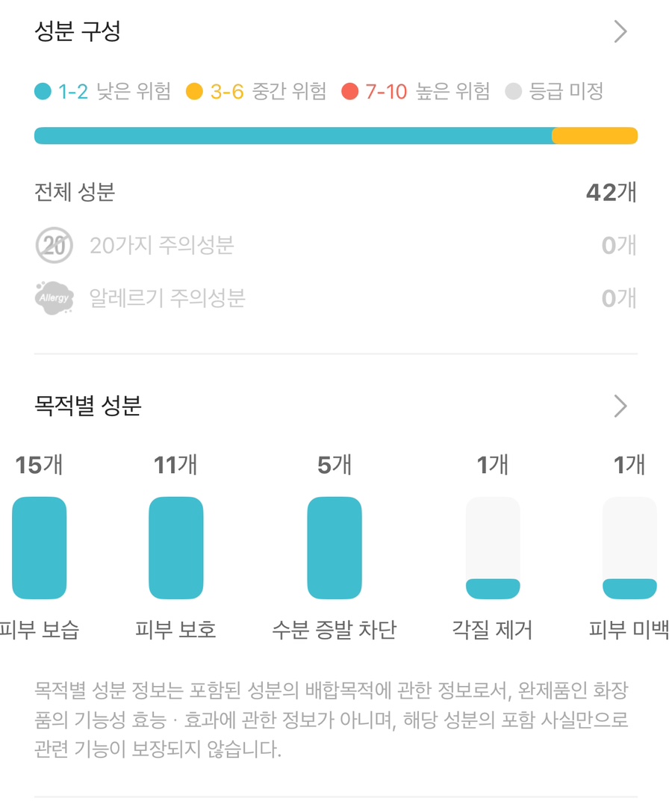Select the gray 등급 미정 legend dot
This screenshot has height=804, width=672.
point(513,92)
